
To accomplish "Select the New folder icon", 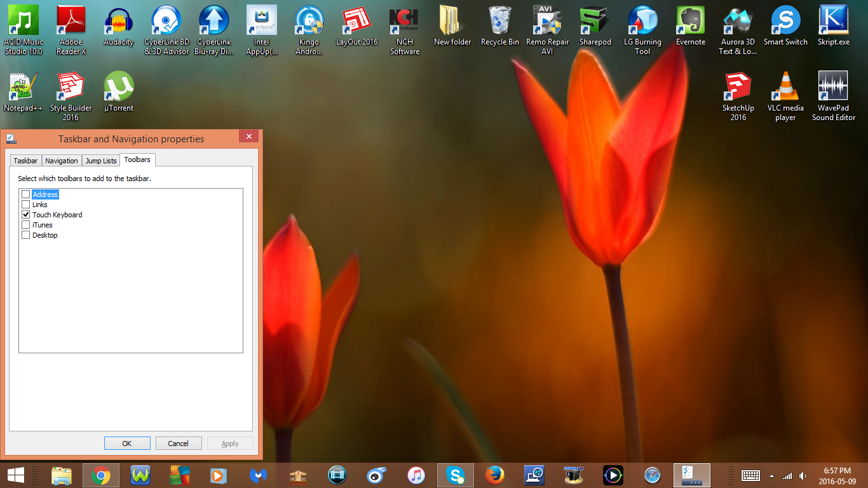I will (452, 25).
